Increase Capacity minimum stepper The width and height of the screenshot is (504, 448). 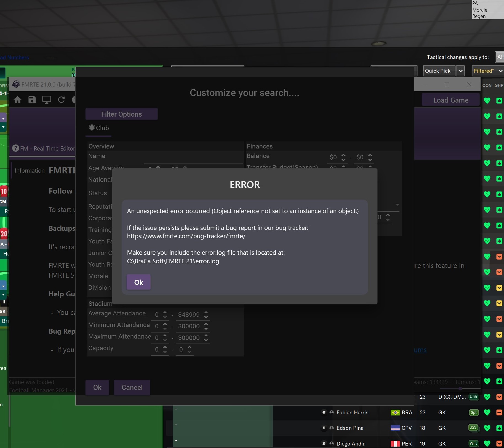tap(165, 347)
